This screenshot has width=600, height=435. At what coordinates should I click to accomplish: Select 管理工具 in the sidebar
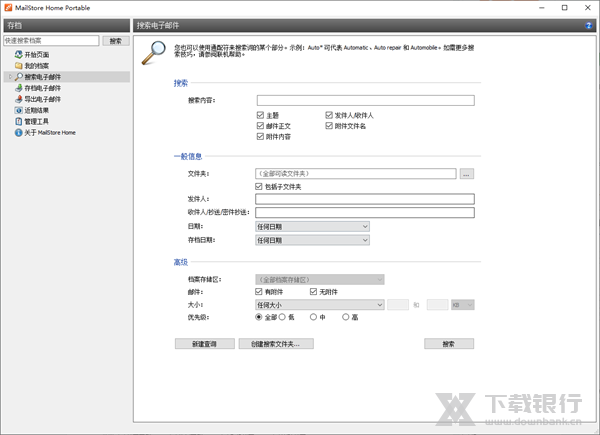pyautogui.click(x=37, y=121)
